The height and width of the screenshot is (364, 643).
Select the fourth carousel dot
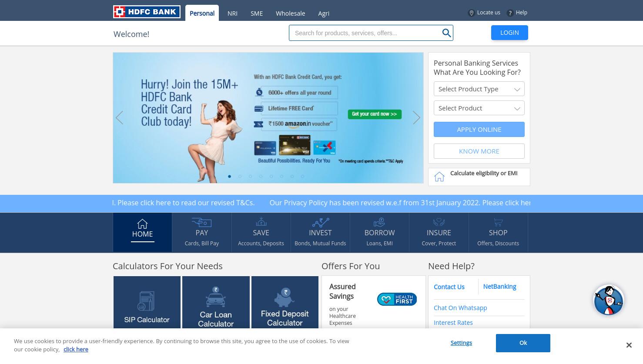tap(261, 176)
